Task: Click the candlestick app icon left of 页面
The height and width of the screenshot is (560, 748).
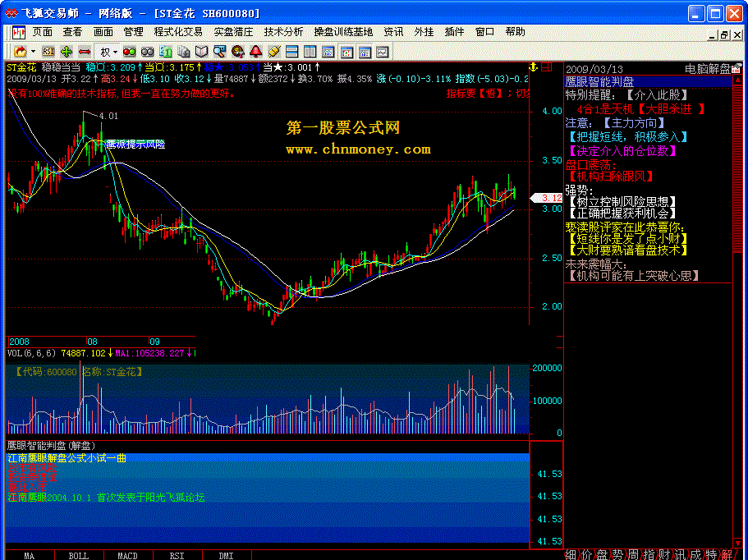Action: [x=19, y=33]
